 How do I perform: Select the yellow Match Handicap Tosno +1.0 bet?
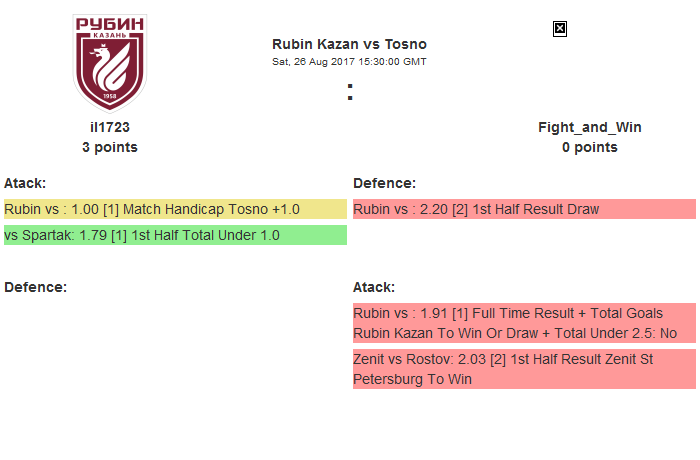click(x=174, y=209)
